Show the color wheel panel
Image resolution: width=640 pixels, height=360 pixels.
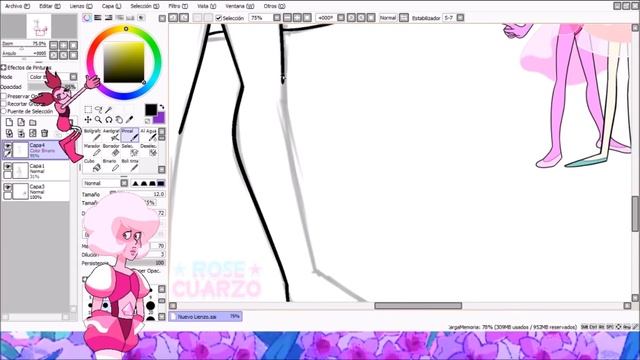tap(87, 18)
